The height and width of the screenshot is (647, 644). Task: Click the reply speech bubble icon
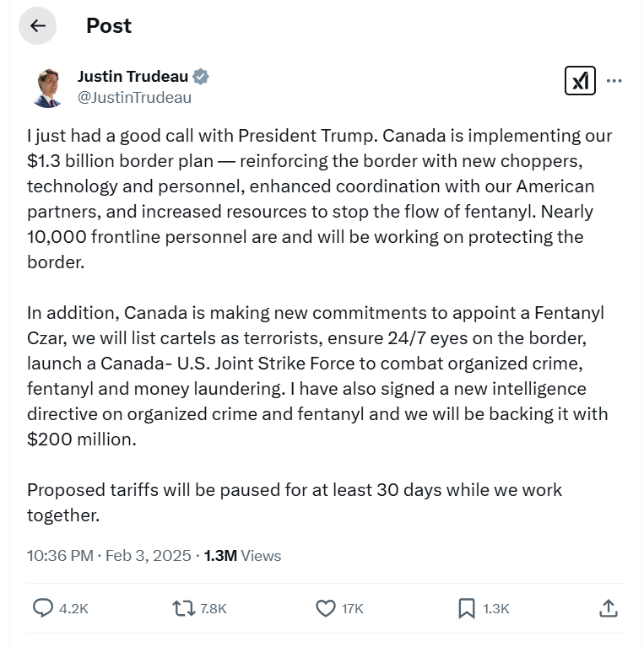pyautogui.click(x=42, y=607)
